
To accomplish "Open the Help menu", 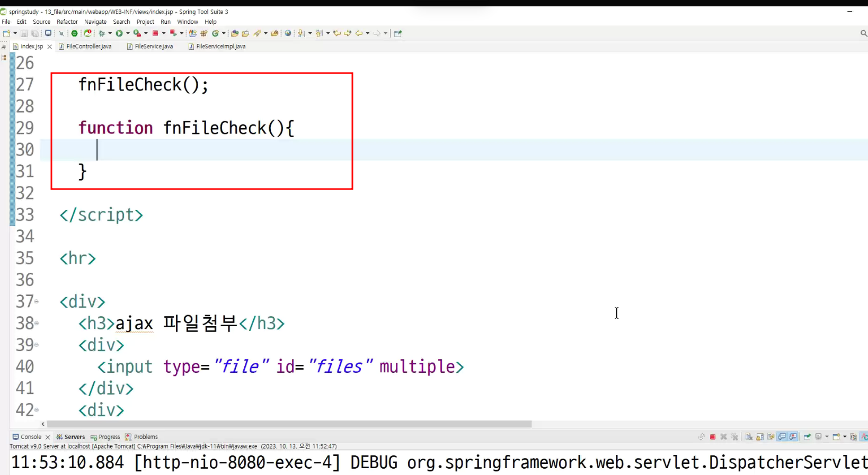I will tap(210, 22).
